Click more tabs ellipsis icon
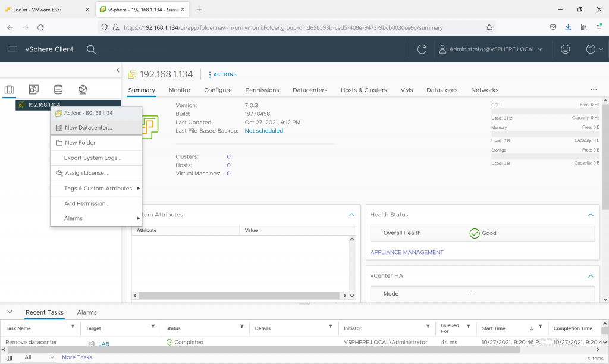 click(594, 90)
